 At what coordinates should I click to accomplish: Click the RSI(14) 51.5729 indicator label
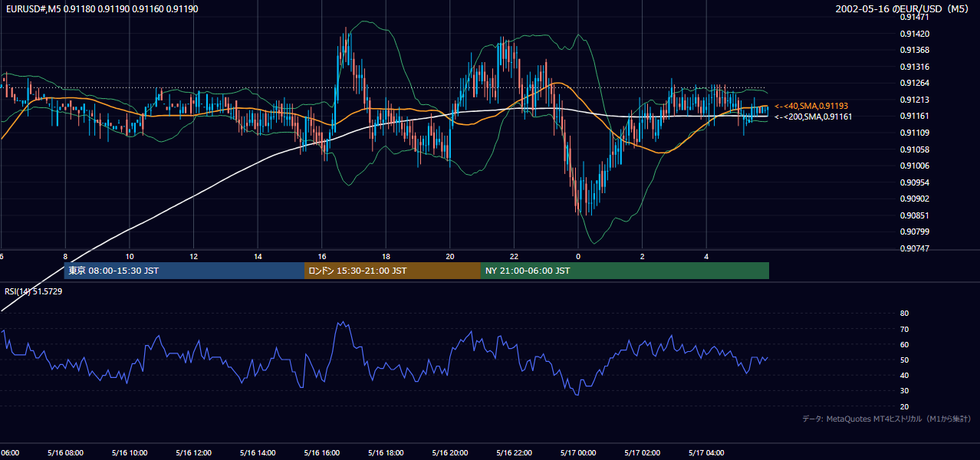(x=34, y=291)
